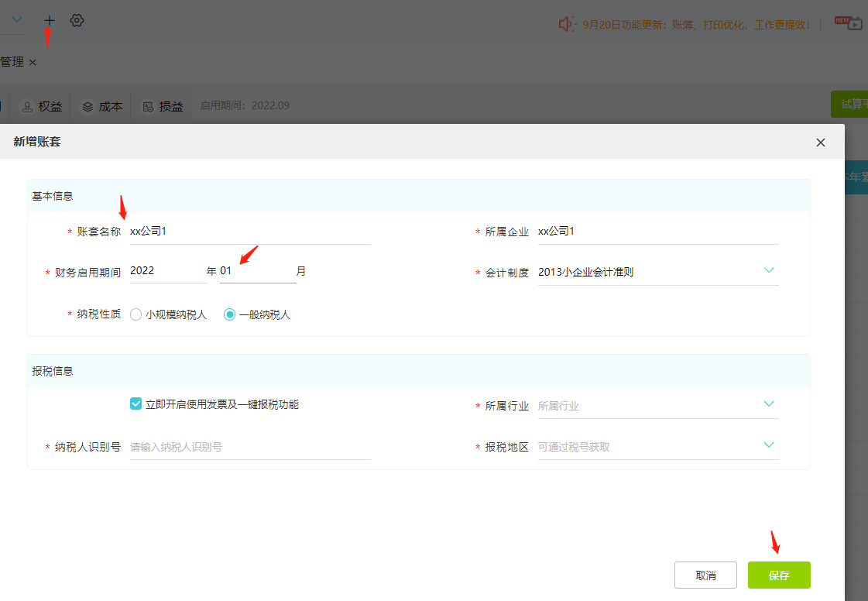The image size is (868, 601).
Task: Click the 账套名称 input field
Action: click(x=250, y=231)
